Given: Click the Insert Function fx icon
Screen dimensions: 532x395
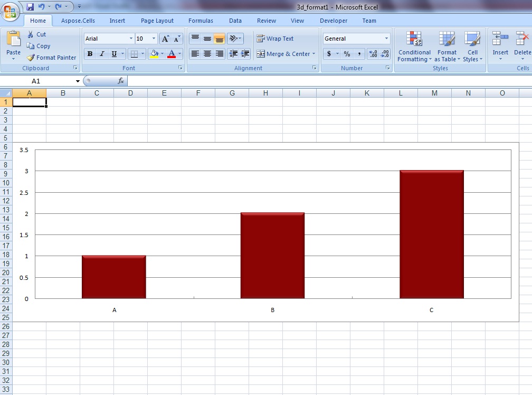Looking at the screenshot, I should (x=120, y=81).
